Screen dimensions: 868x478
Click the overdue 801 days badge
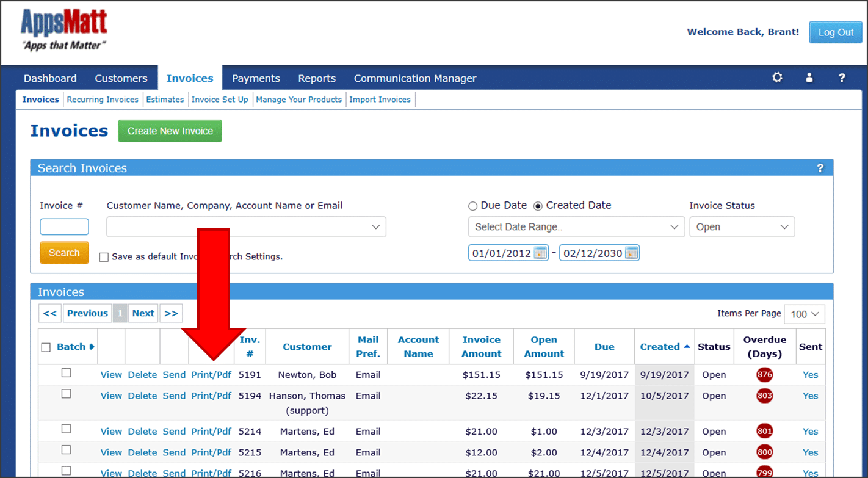coord(764,431)
